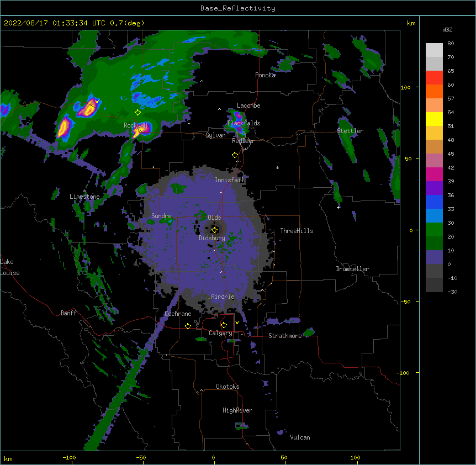Click the 80 value on the dBZ scale
476x465 pixels.
tap(451, 44)
